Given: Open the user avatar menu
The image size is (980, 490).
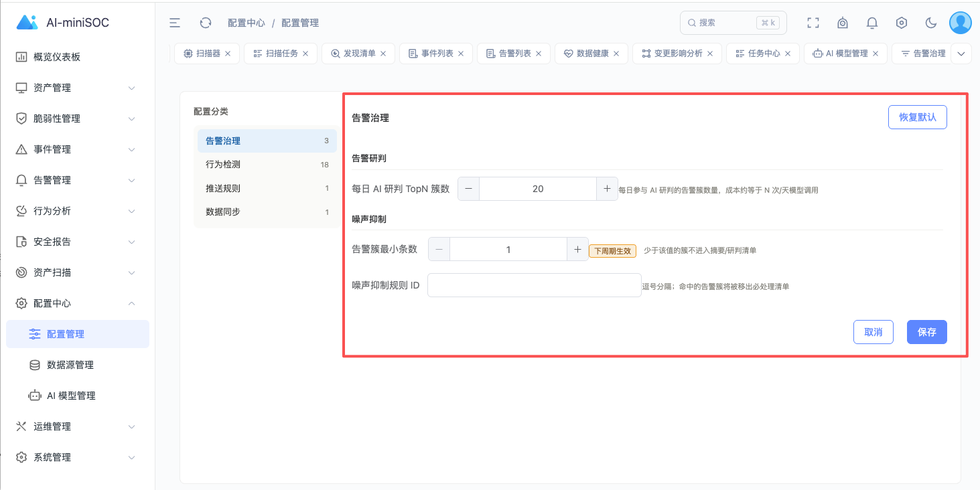Looking at the screenshot, I should (x=961, y=23).
